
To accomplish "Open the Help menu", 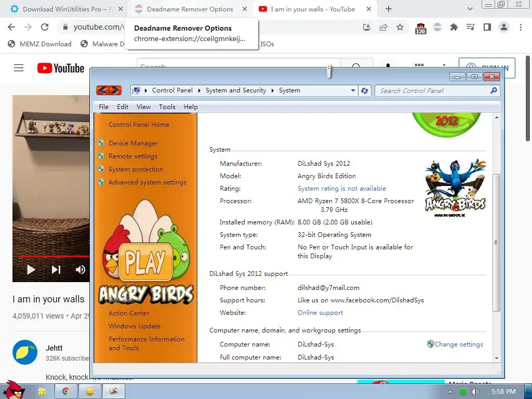I will [191, 107].
